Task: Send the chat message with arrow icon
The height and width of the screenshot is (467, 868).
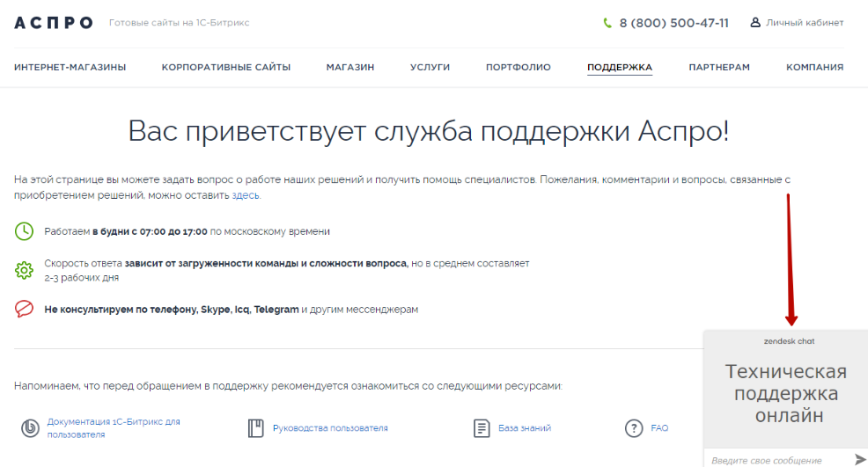Action: coord(860,460)
